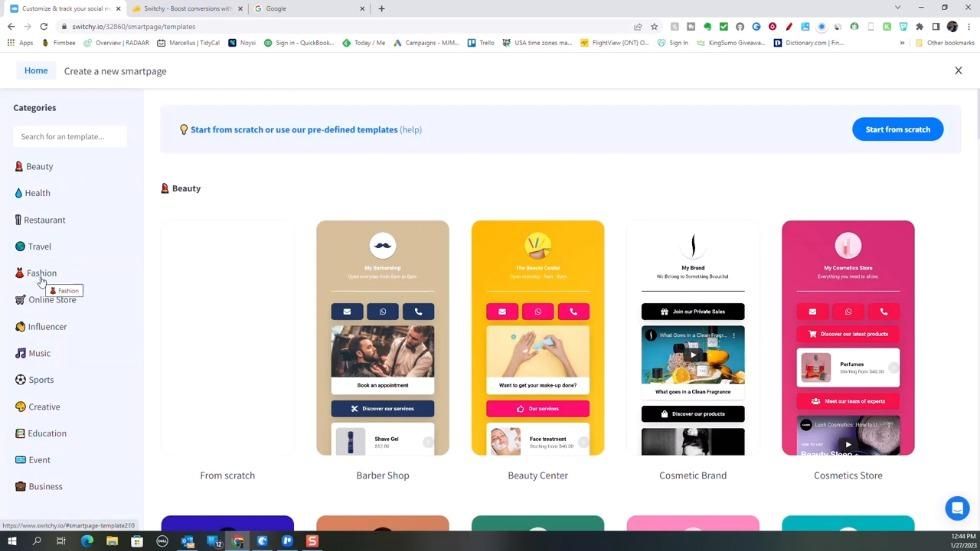Select the Restaurant category
The width and height of the screenshot is (980, 551).
point(44,220)
